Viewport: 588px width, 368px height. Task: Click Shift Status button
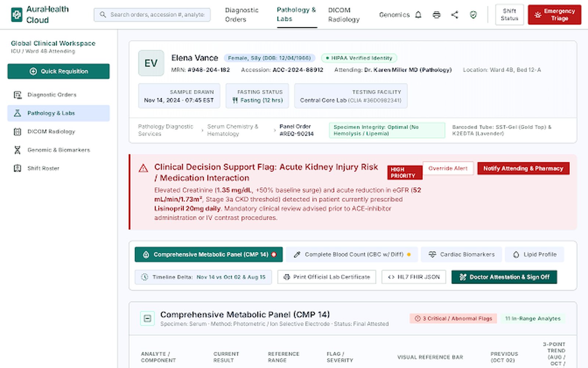pyautogui.click(x=509, y=15)
